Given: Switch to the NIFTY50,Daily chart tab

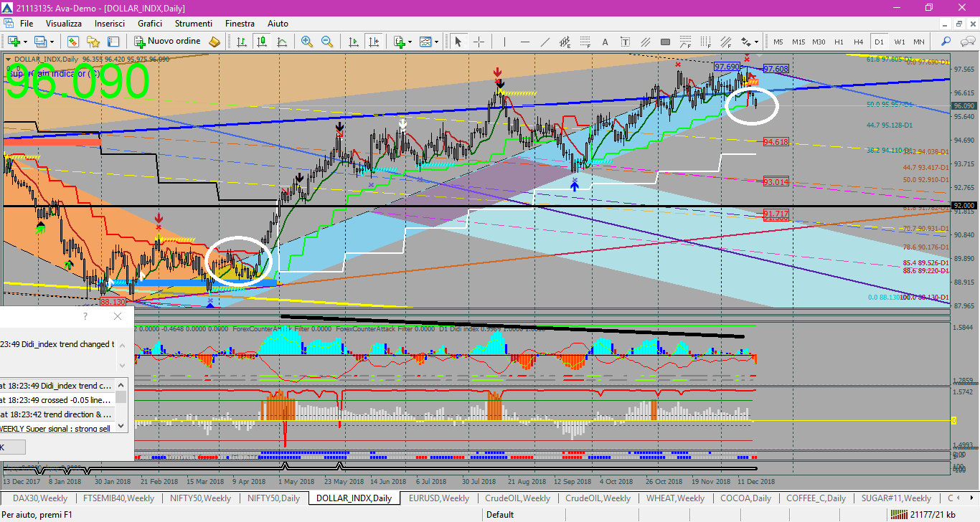Looking at the screenshot, I should click(273, 498).
